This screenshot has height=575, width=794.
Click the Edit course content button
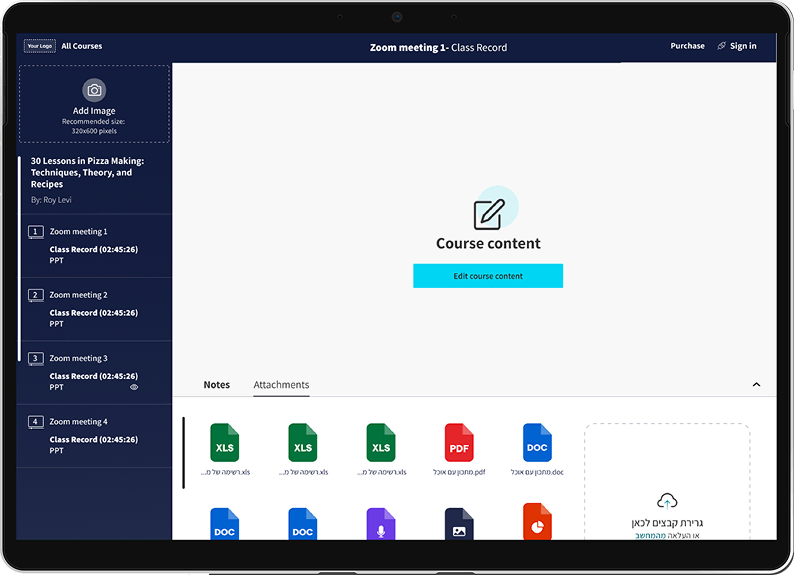click(x=488, y=276)
